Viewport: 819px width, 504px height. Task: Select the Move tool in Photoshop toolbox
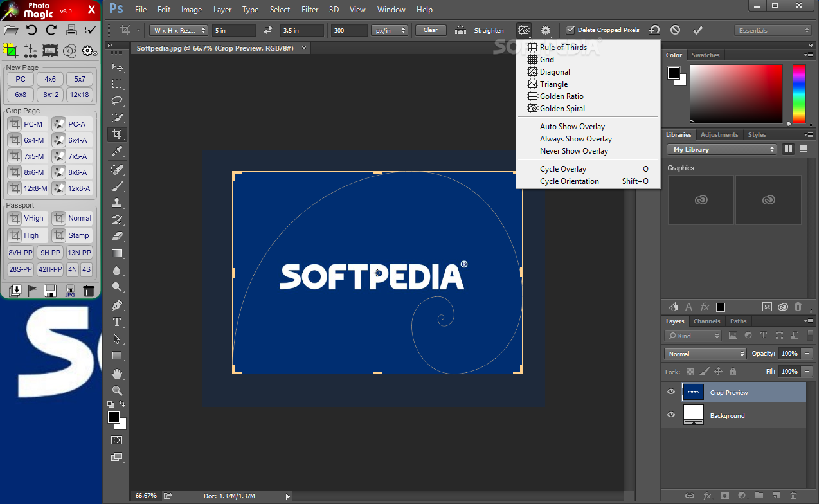(117, 67)
